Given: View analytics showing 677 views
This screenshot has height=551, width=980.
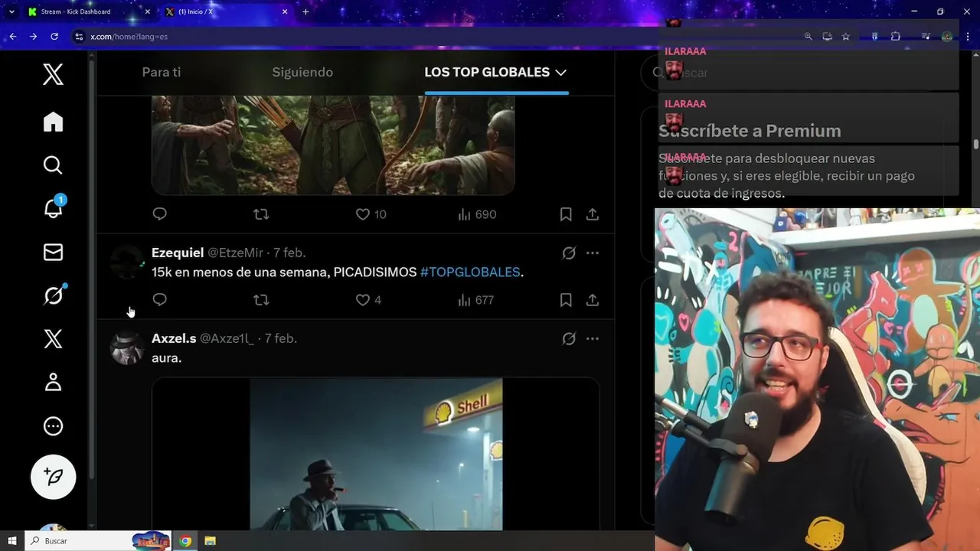Looking at the screenshot, I should coord(476,300).
